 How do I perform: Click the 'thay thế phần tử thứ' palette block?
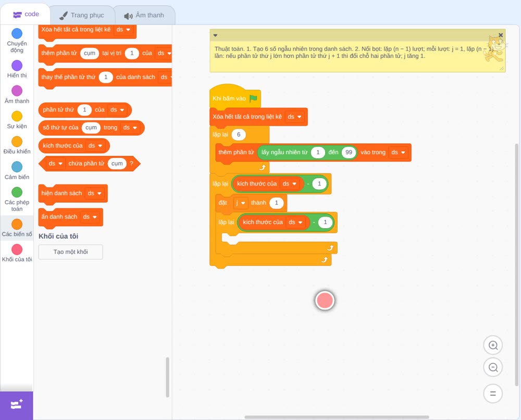coord(105,78)
